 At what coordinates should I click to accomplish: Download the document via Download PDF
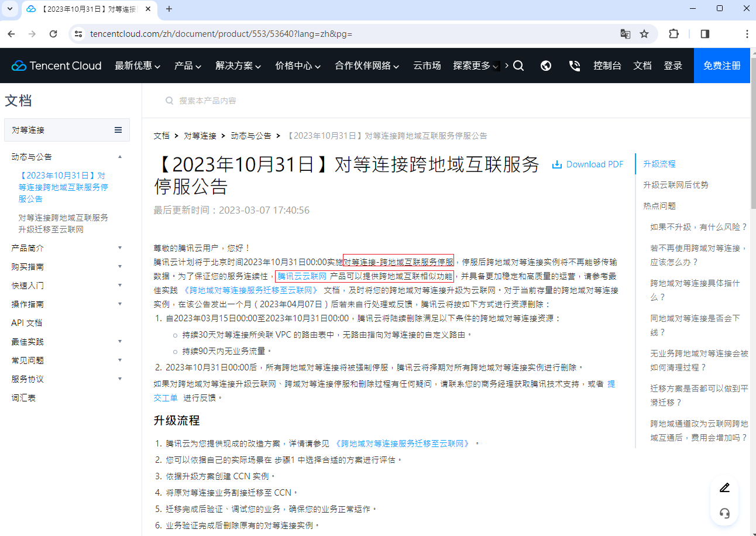tap(588, 164)
